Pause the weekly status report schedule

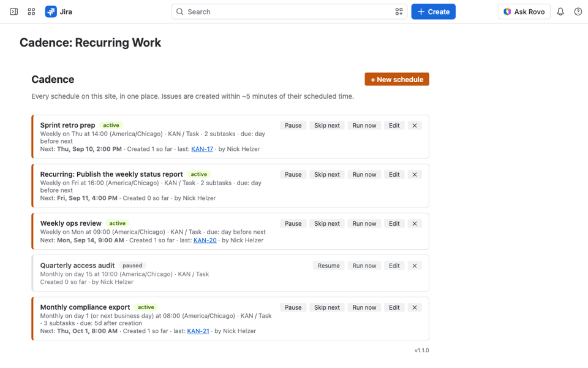[x=293, y=175]
